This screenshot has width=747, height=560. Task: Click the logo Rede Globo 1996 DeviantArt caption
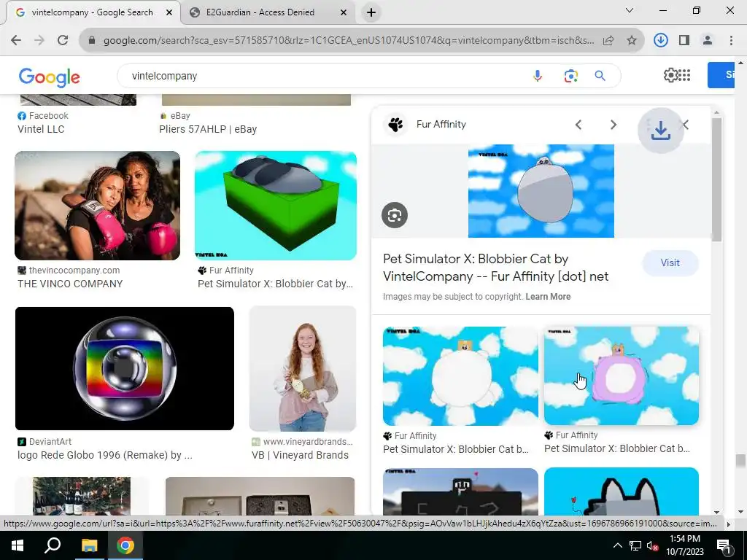coord(105,455)
